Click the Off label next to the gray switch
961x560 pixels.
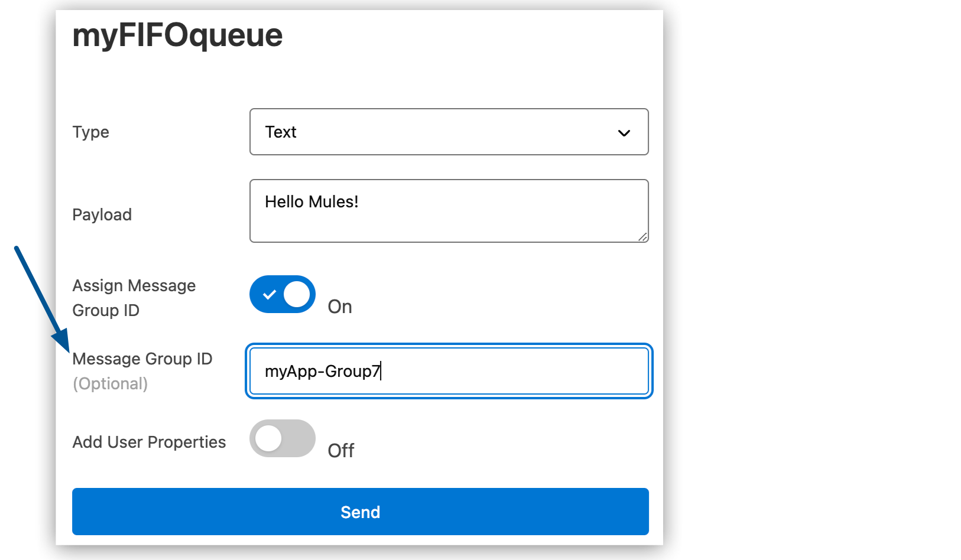341,450
